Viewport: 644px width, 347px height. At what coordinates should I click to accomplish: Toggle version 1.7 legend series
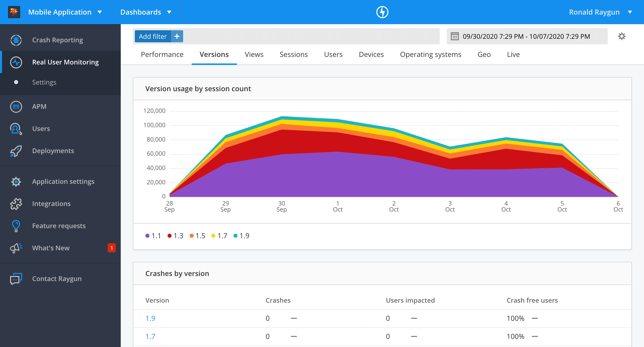click(219, 236)
